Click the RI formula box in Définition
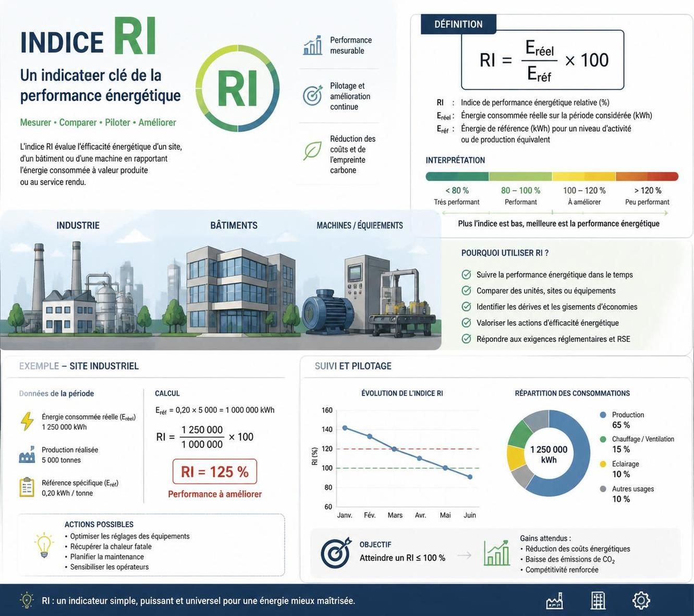This screenshot has height=616, width=694. pos(542,60)
